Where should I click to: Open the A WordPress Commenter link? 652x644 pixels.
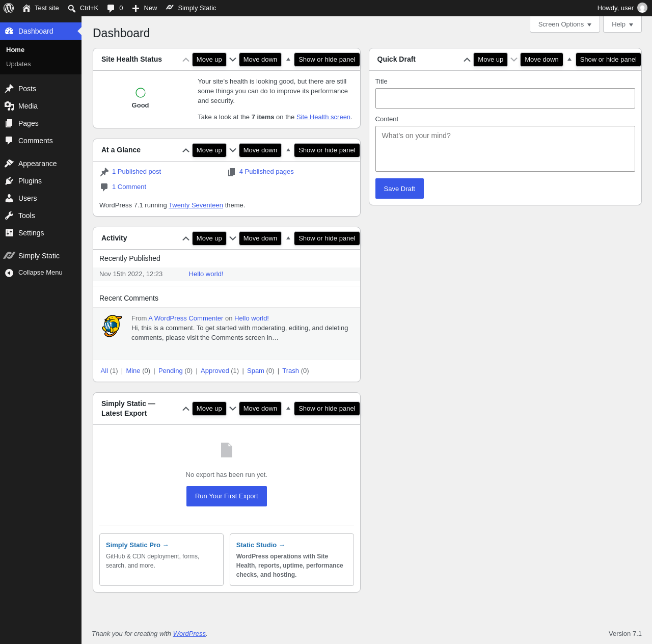(186, 318)
